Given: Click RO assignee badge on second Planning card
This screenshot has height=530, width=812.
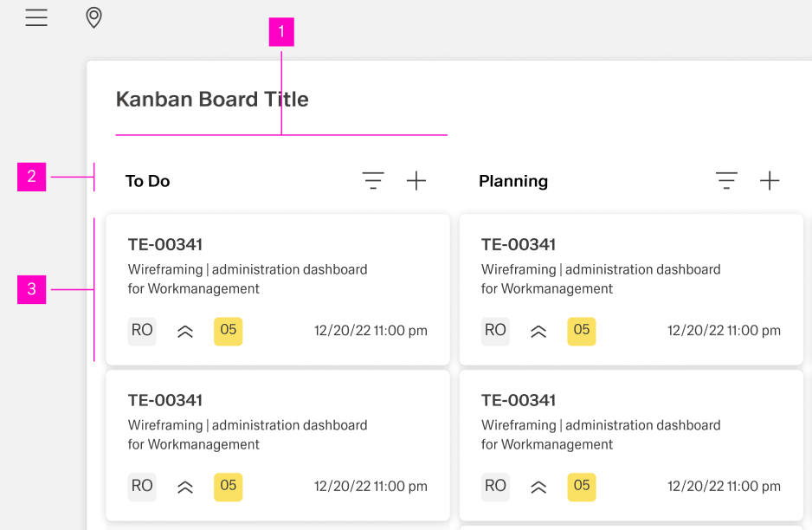Looking at the screenshot, I should [495, 487].
